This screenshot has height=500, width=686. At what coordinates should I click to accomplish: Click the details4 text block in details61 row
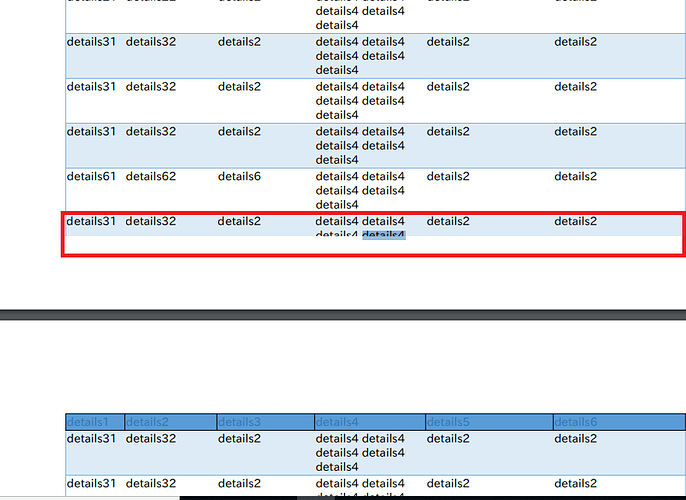[x=360, y=190]
